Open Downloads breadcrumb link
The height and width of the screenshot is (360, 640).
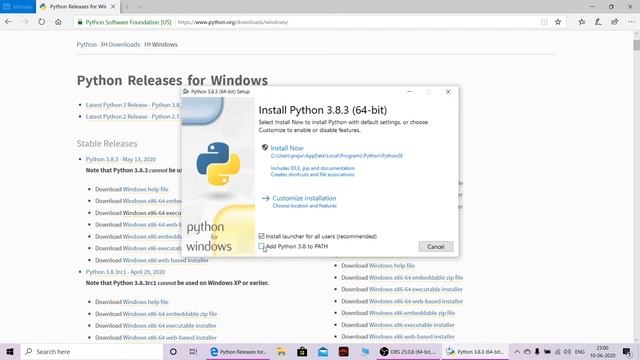point(124,44)
